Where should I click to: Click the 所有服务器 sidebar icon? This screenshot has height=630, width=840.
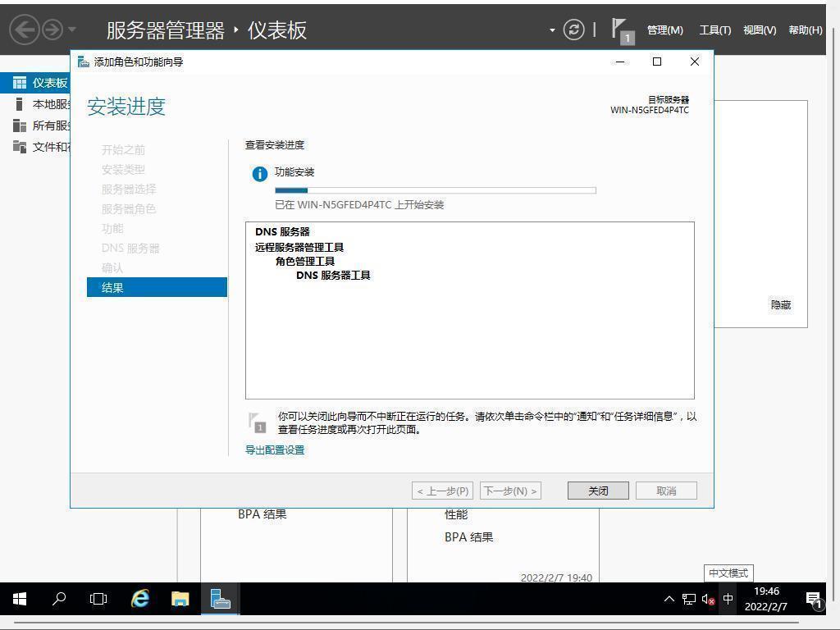coord(20,126)
